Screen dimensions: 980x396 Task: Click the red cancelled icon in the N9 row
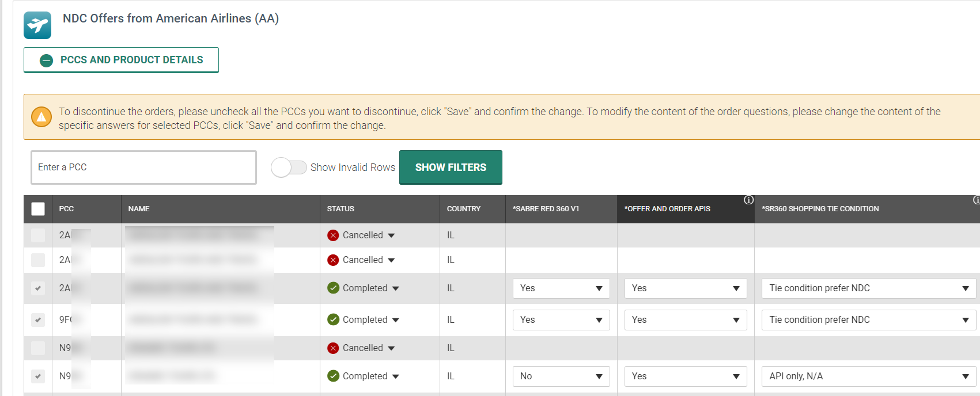pos(333,348)
